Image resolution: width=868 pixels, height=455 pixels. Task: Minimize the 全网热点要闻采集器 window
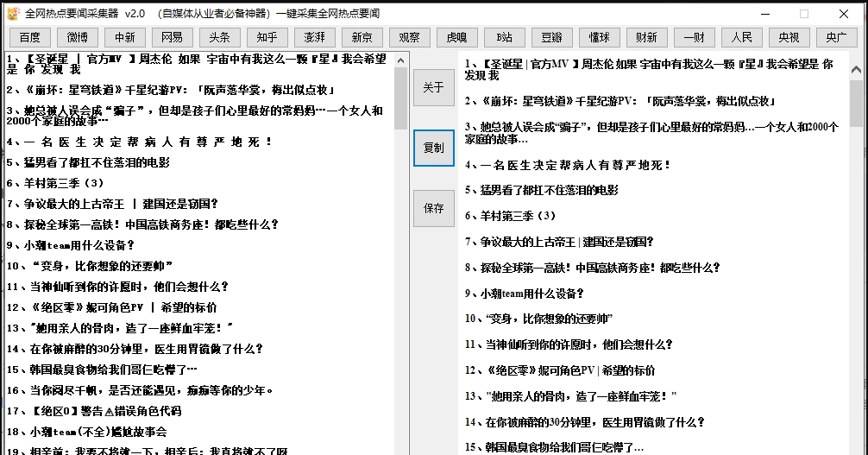click(765, 14)
